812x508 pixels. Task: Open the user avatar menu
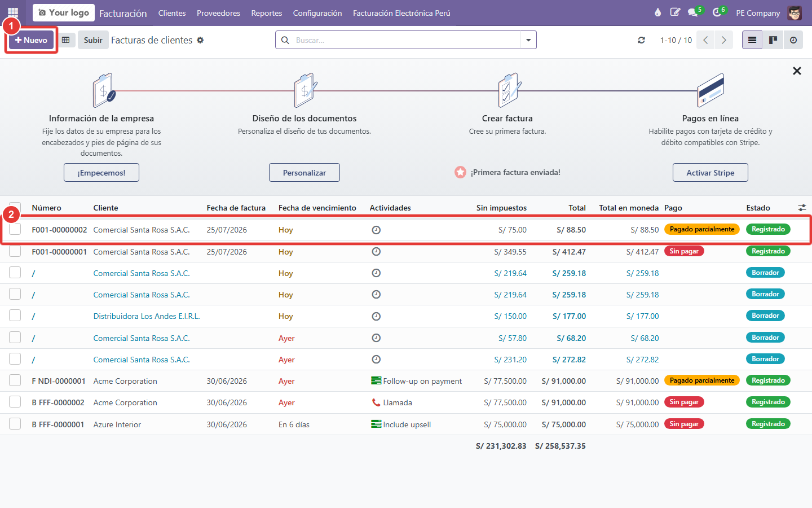coord(795,12)
